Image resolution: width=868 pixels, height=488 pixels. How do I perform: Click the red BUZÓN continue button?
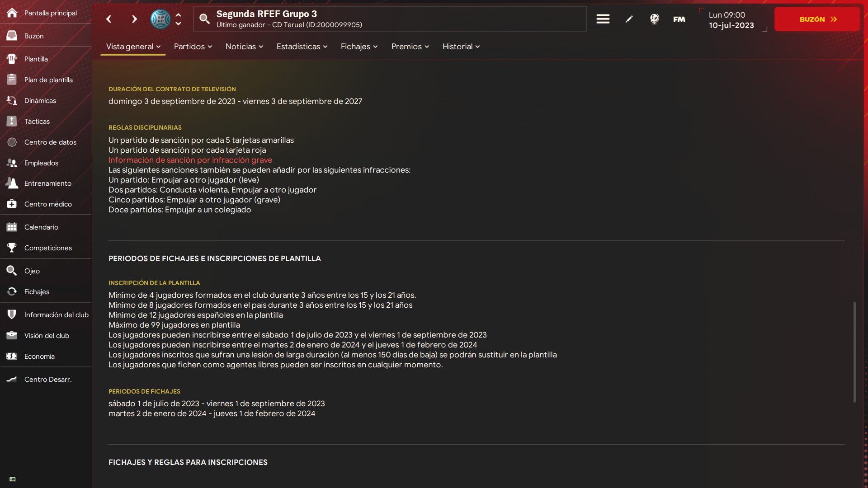pos(817,19)
